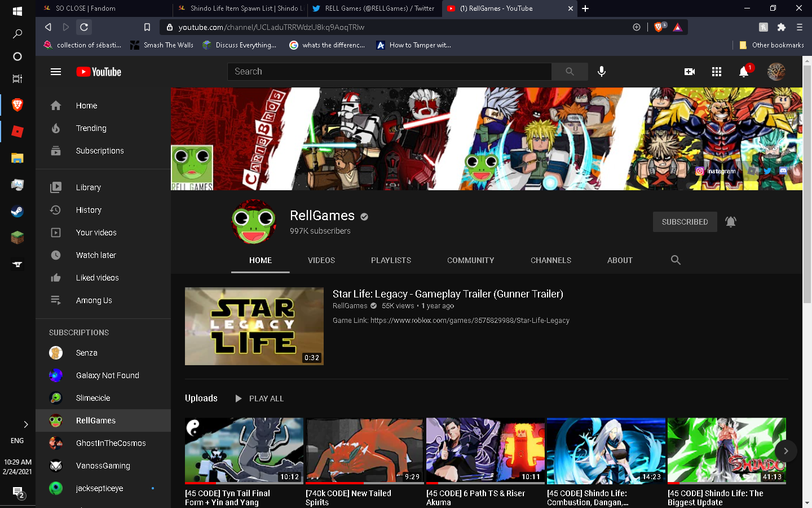Open the Combustion, Dangan video thumbnail

(606, 451)
